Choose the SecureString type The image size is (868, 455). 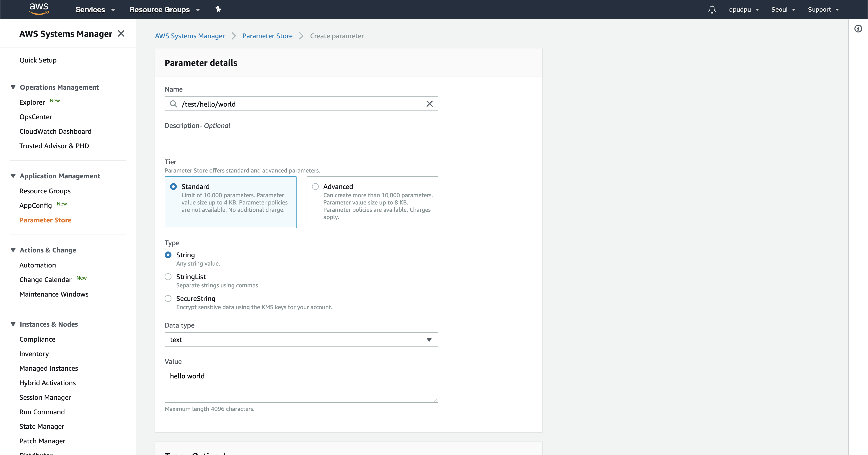[168, 299]
